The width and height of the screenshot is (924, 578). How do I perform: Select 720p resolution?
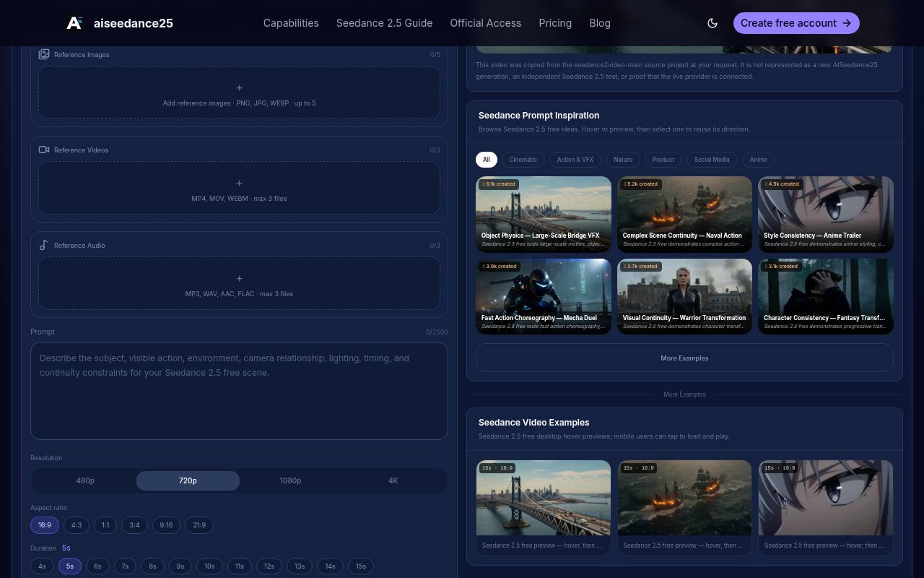188,480
